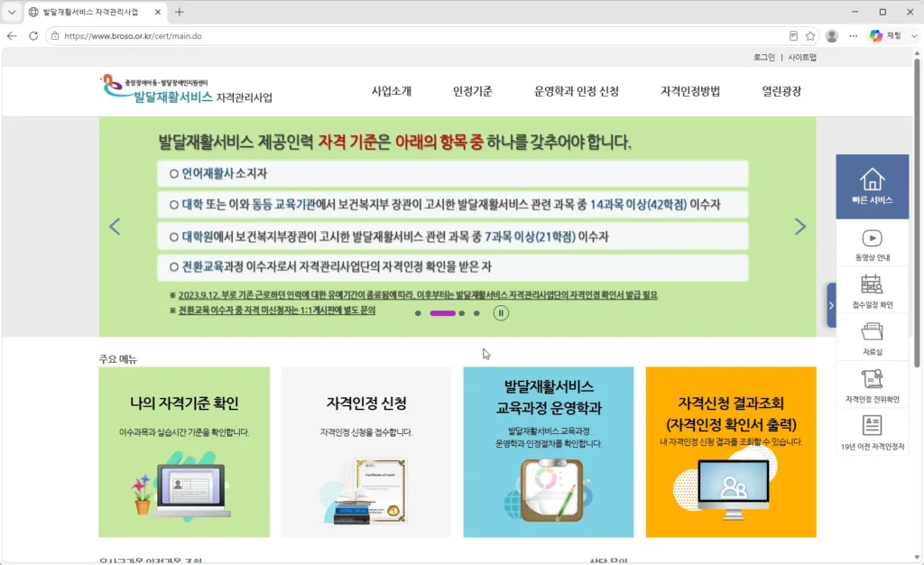Screen dimensions: 924x565
Task: Click the address bar URL
Action: (x=134, y=36)
